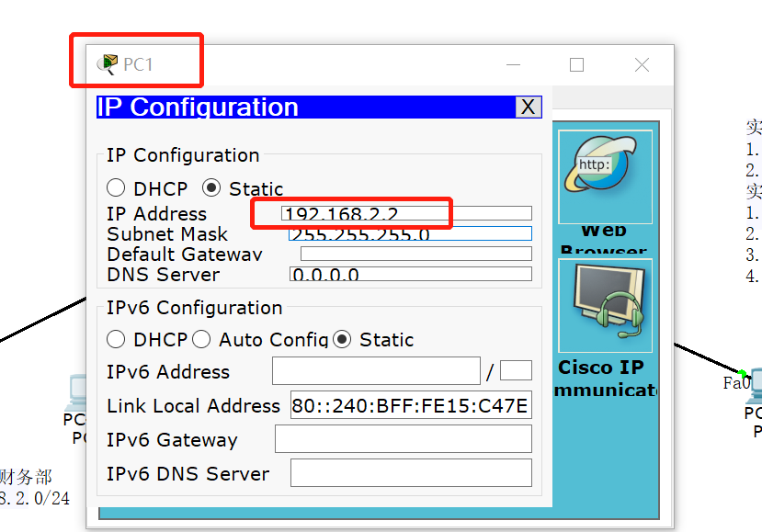Click the DNS Server field showing 0.0.0.0

[411, 274]
